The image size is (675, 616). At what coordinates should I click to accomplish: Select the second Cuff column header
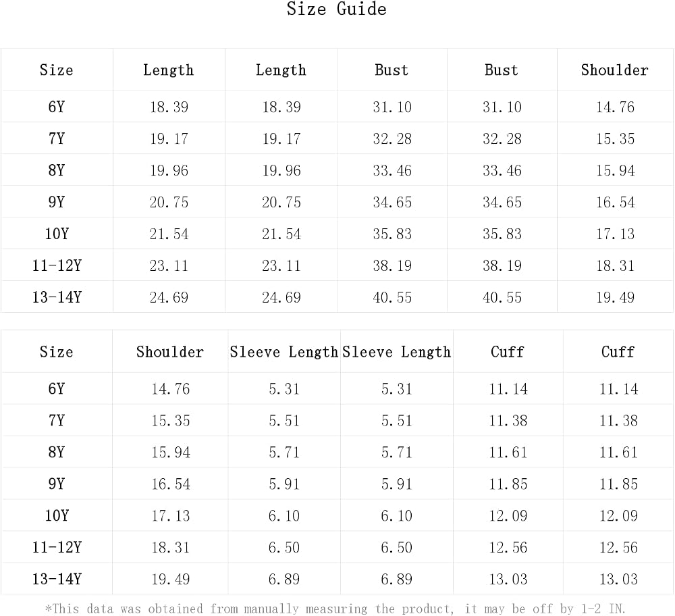pyautogui.click(x=618, y=352)
